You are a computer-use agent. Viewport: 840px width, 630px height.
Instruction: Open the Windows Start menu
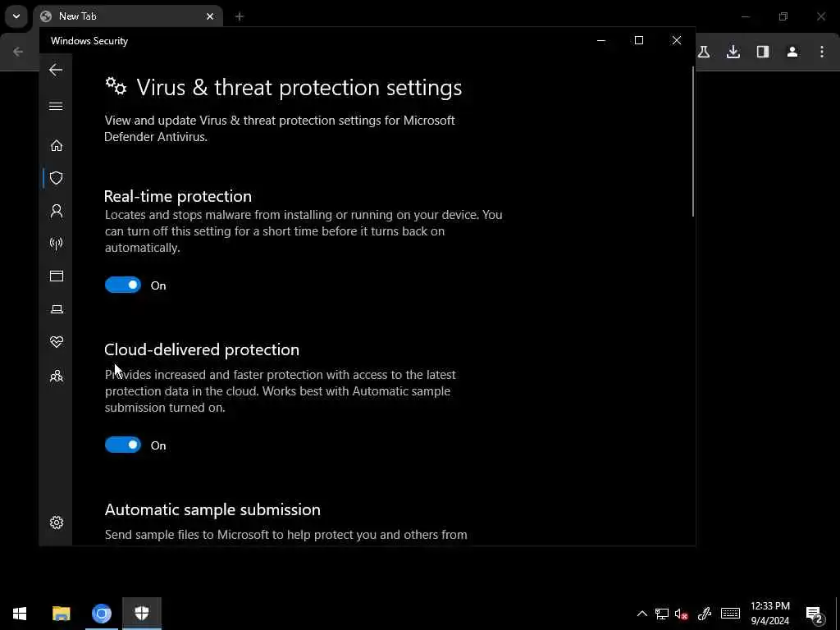(20, 614)
